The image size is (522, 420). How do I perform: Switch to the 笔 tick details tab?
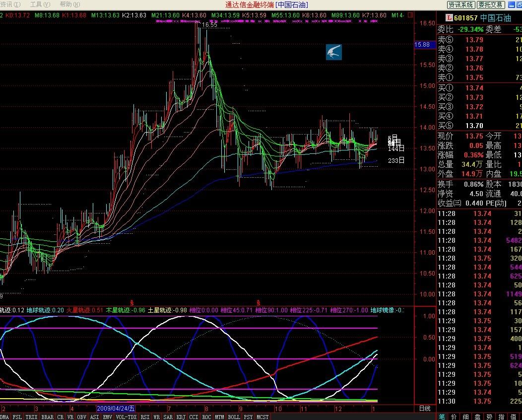tap(442, 417)
